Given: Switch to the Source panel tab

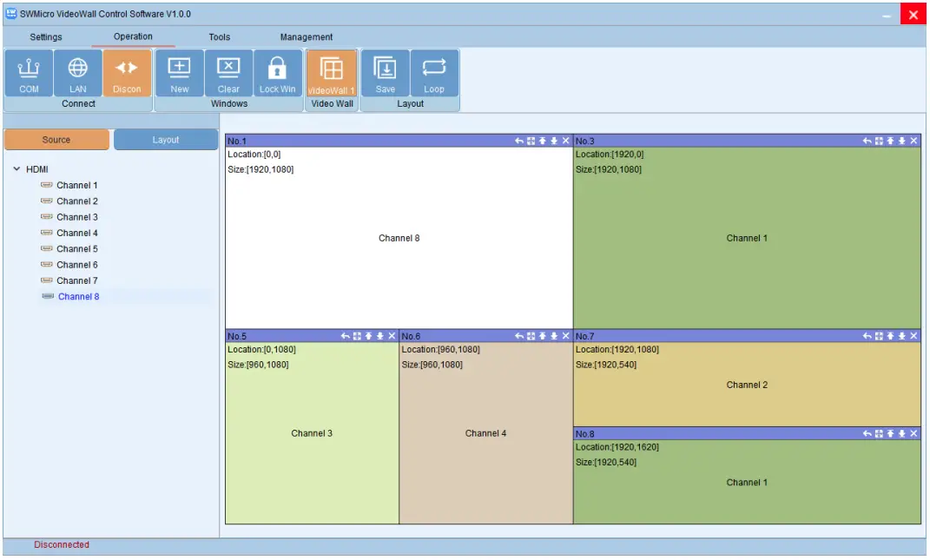Looking at the screenshot, I should (x=56, y=140).
